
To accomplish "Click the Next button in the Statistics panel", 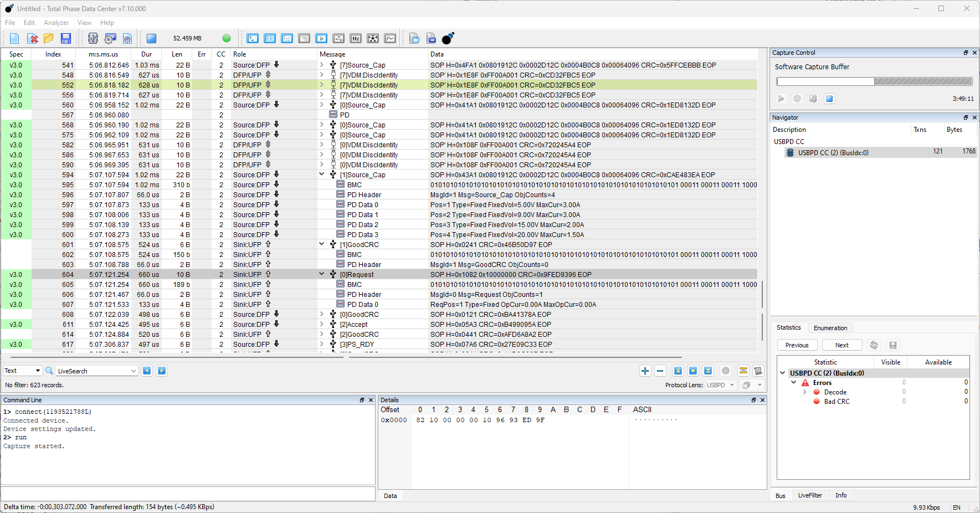I will point(842,345).
